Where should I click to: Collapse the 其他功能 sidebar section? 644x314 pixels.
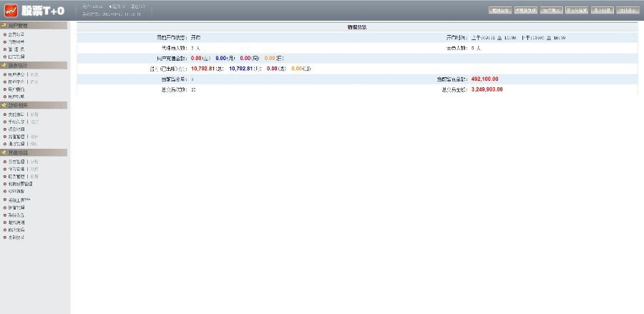point(34,152)
